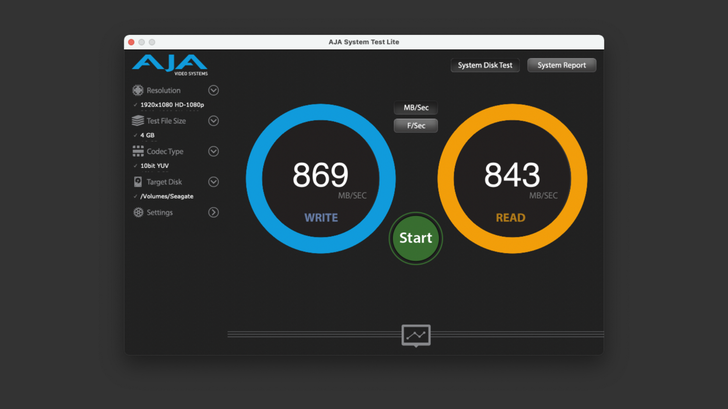Expand the Resolution dropdown chevron

tap(214, 90)
